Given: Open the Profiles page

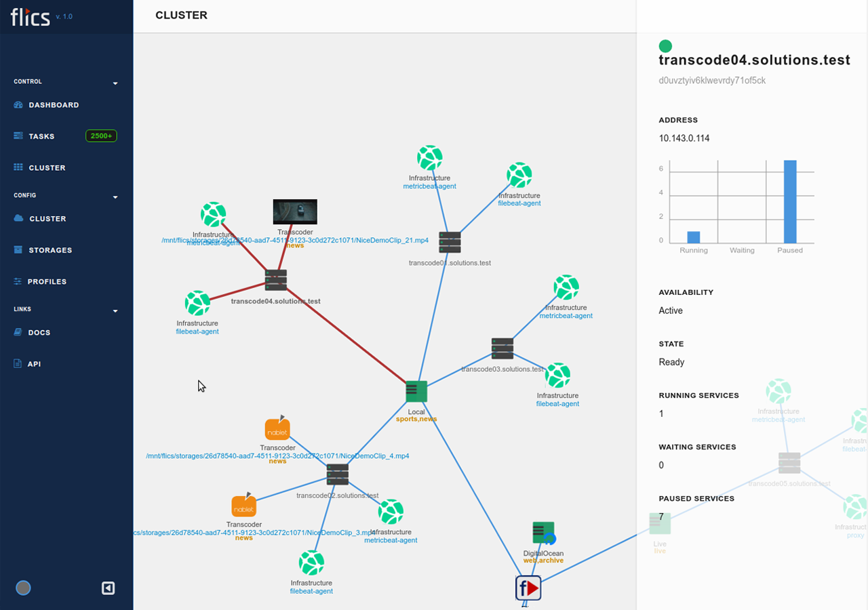Looking at the screenshot, I should [47, 281].
